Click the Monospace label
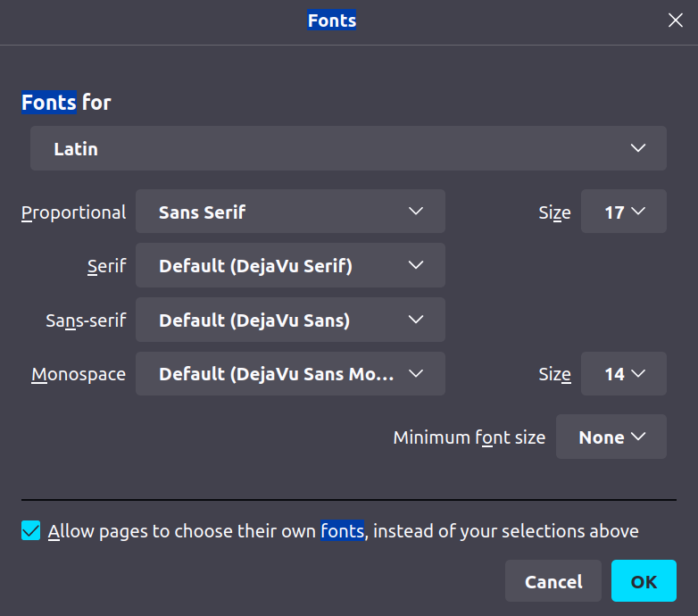This screenshot has height=616, width=698. 79,374
